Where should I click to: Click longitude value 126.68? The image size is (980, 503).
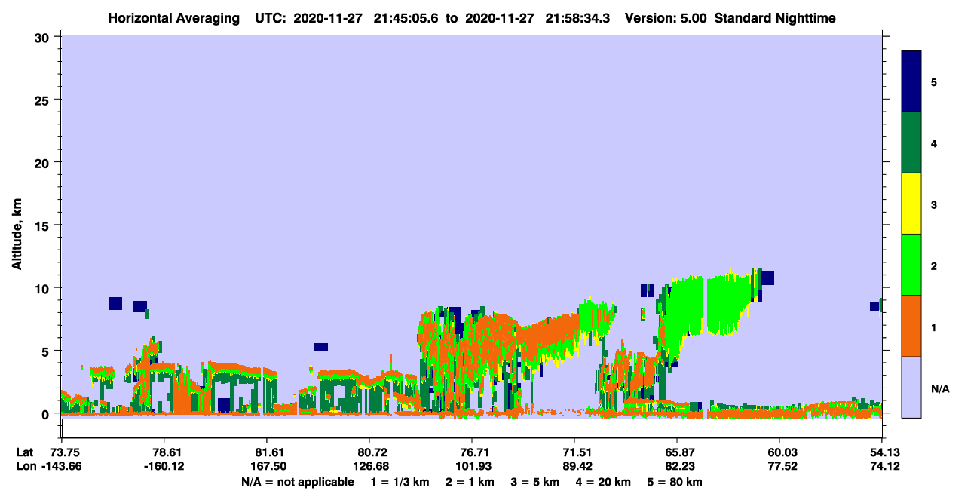point(369,466)
